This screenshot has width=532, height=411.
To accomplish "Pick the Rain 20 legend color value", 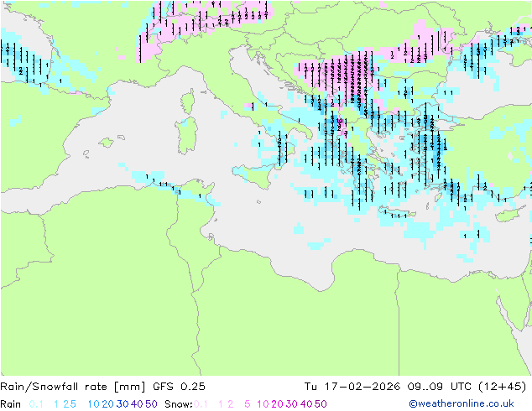I will coord(107,404).
